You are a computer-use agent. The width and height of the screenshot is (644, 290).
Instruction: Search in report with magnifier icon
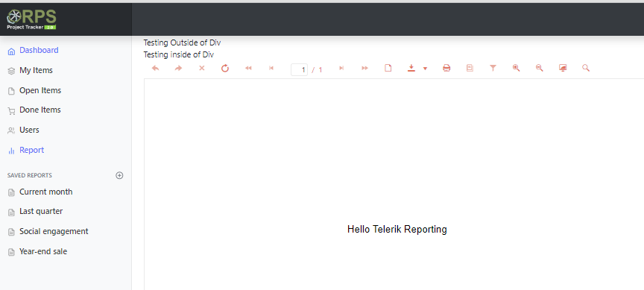click(586, 68)
